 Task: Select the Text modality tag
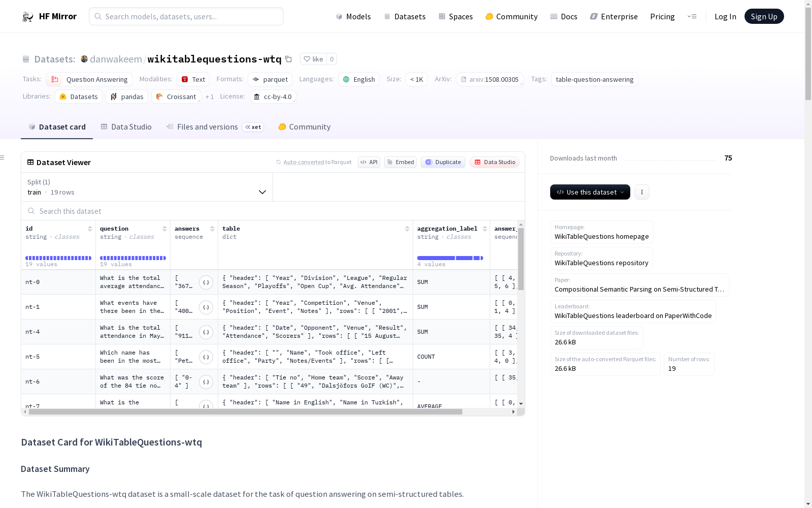193,79
